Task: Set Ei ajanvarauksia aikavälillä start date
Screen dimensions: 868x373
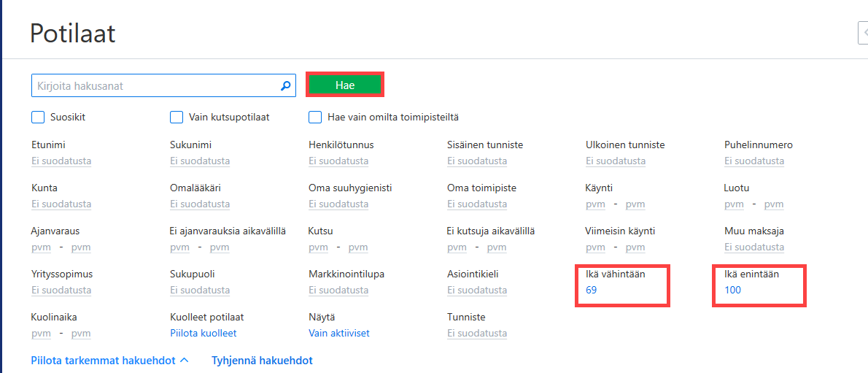Action: 179,247
